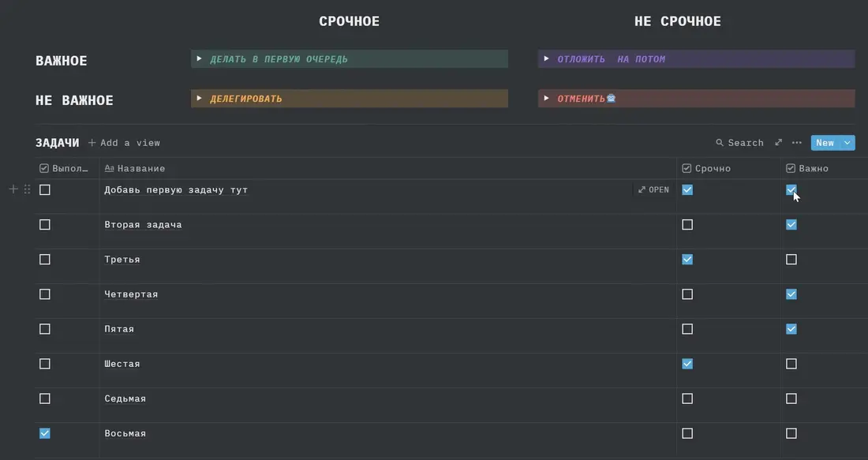
Task: Click the Search magnifier icon
Action: coord(720,143)
